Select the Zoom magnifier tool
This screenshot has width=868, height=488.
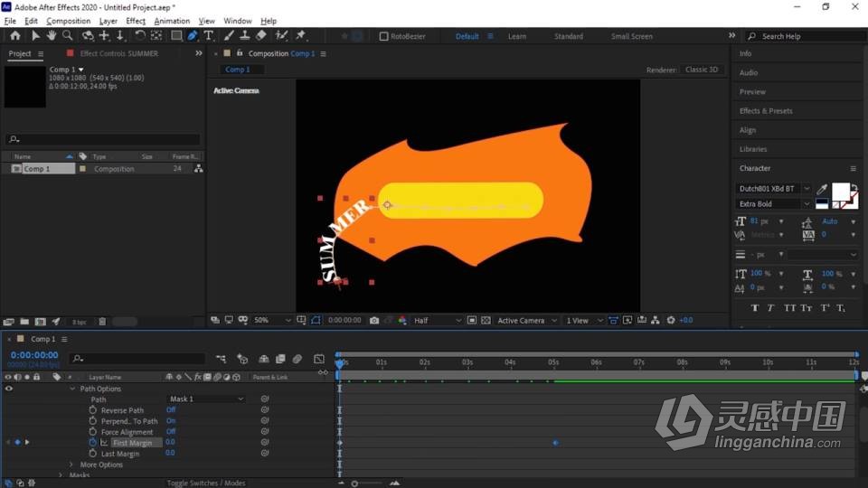coord(68,36)
